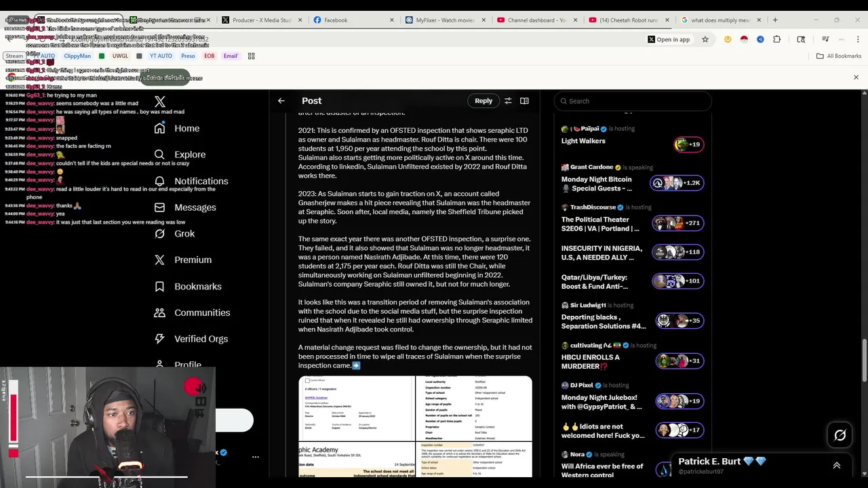Click the Reply button
This screenshot has height=488, width=868.
(484, 101)
